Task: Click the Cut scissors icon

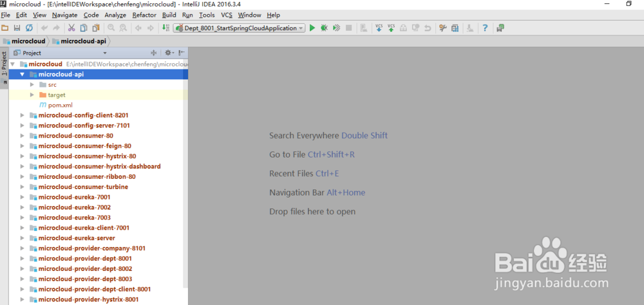Action: click(x=71, y=28)
